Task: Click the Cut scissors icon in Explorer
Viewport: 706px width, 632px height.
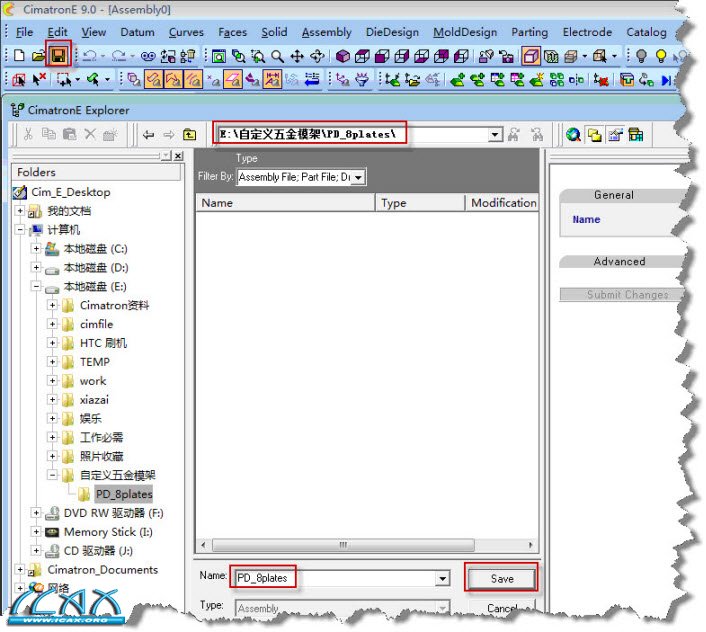Action: [28, 134]
